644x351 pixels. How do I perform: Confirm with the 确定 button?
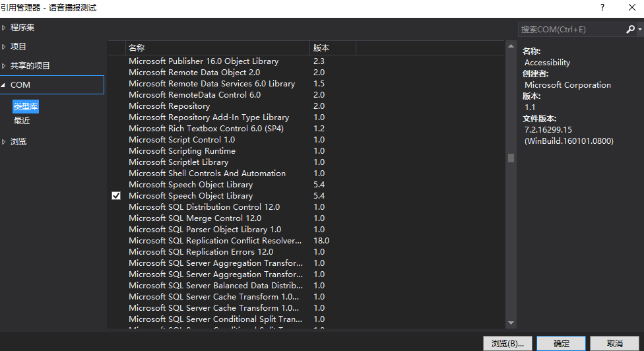[561, 344]
